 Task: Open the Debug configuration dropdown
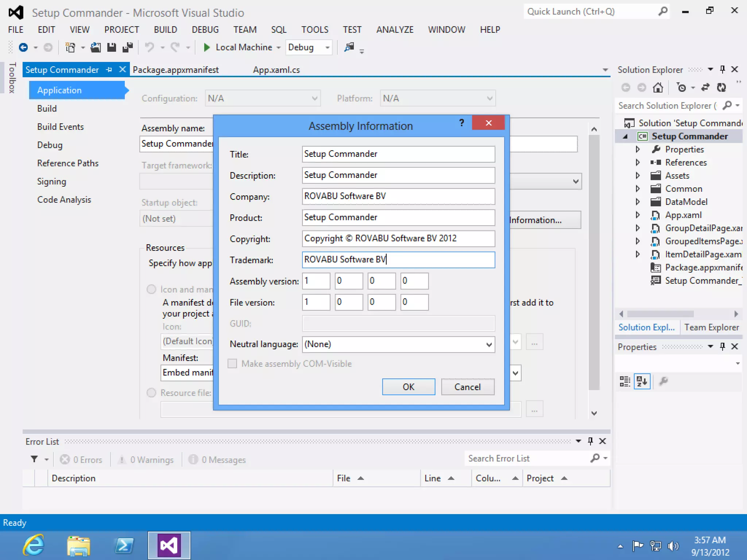[327, 47]
